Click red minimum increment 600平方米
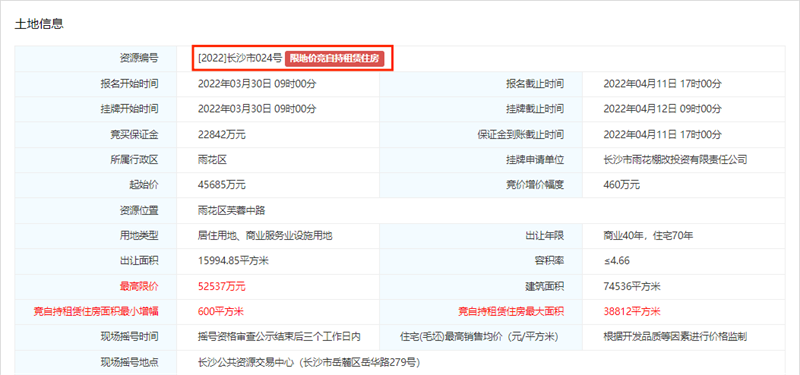 (x=220, y=311)
